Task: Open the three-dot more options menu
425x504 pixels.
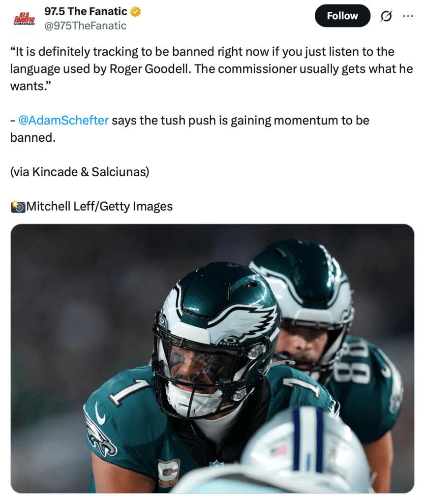Action: coord(408,16)
